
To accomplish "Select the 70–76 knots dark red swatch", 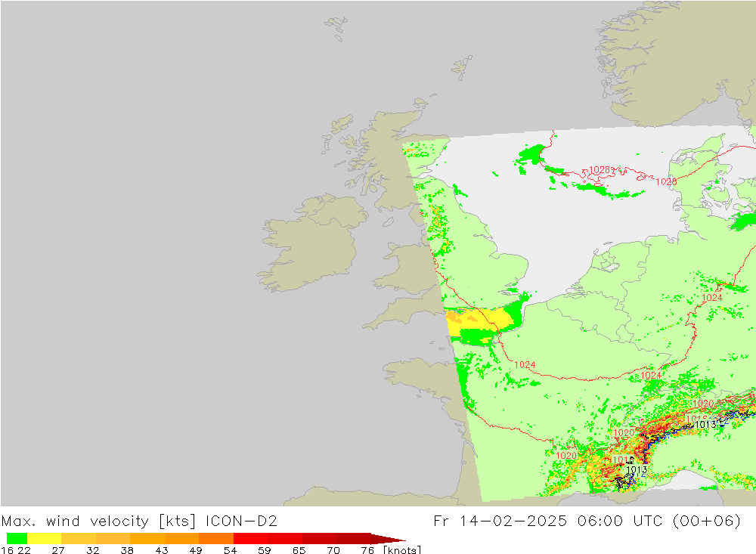I will click(353, 538).
